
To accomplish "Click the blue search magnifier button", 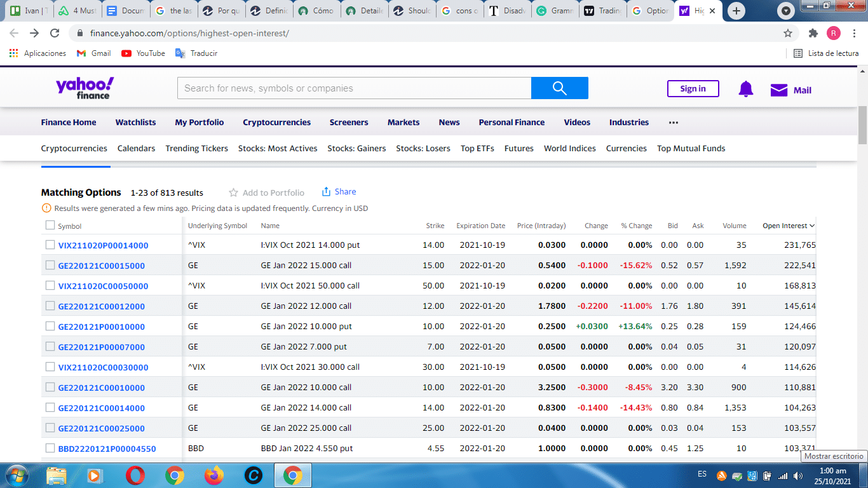I will [559, 88].
